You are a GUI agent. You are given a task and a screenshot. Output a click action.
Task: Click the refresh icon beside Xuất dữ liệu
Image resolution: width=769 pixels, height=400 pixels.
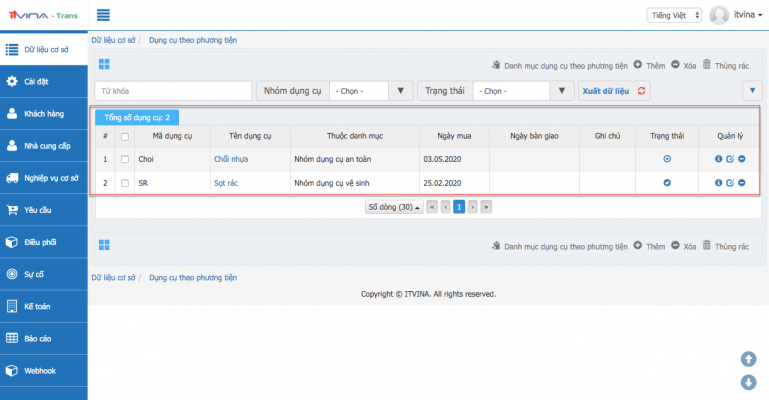pos(641,91)
